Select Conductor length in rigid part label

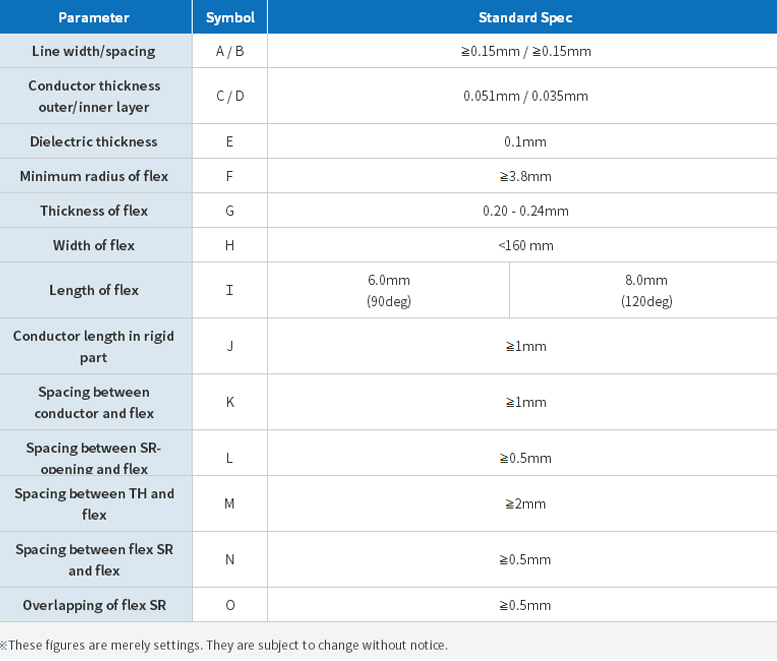96,346
